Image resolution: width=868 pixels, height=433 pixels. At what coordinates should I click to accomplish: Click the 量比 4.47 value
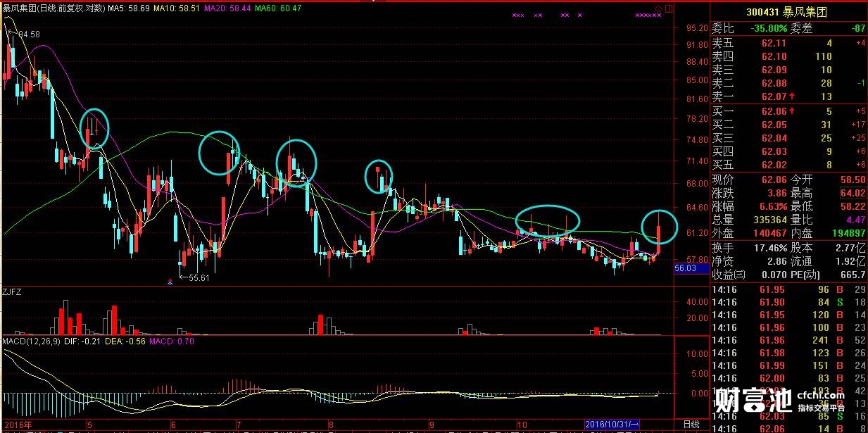click(x=855, y=220)
